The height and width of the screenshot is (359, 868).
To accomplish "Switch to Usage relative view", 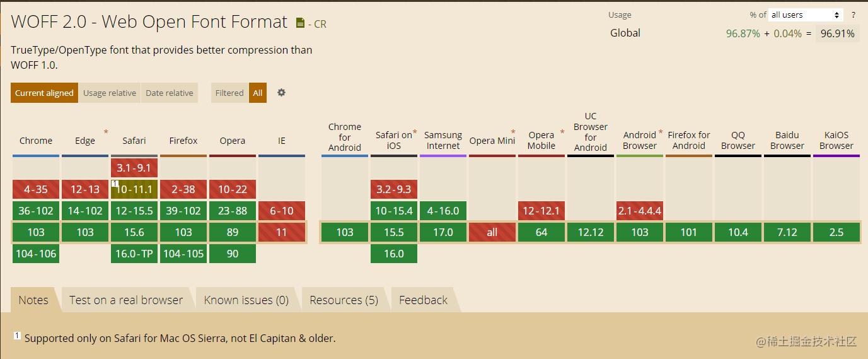I will coord(110,93).
